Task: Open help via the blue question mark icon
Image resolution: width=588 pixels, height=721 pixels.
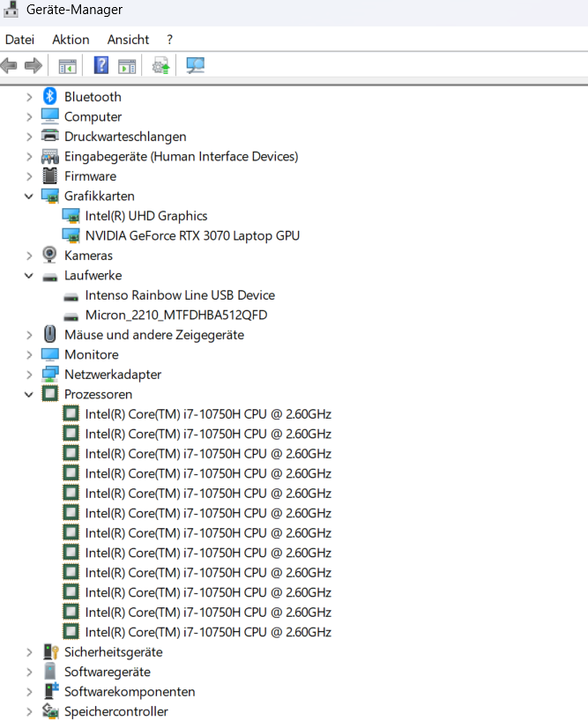Action: (x=101, y=65)
